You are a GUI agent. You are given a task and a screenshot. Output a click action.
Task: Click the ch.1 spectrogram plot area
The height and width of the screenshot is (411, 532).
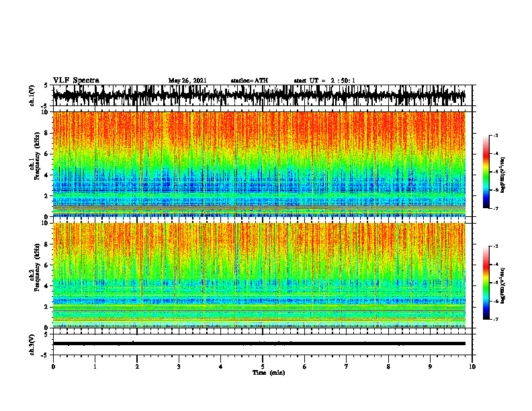coord(259,164)
